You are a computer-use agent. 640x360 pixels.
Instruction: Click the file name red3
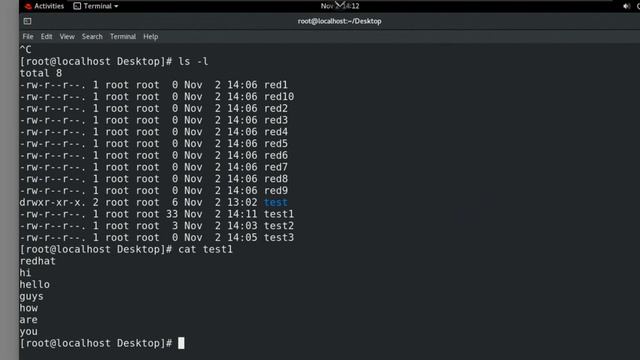[x=276, y=120]
